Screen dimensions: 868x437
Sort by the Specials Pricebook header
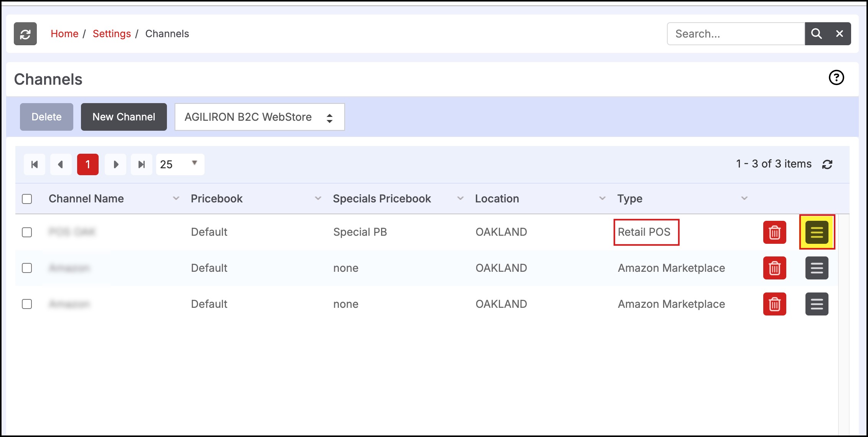click(x=382, y=199)
